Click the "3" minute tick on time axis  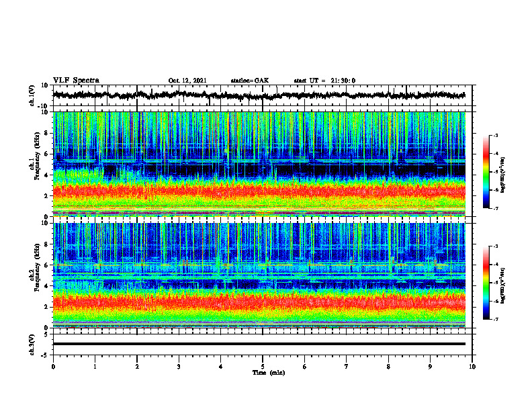[x=179, y=367]
